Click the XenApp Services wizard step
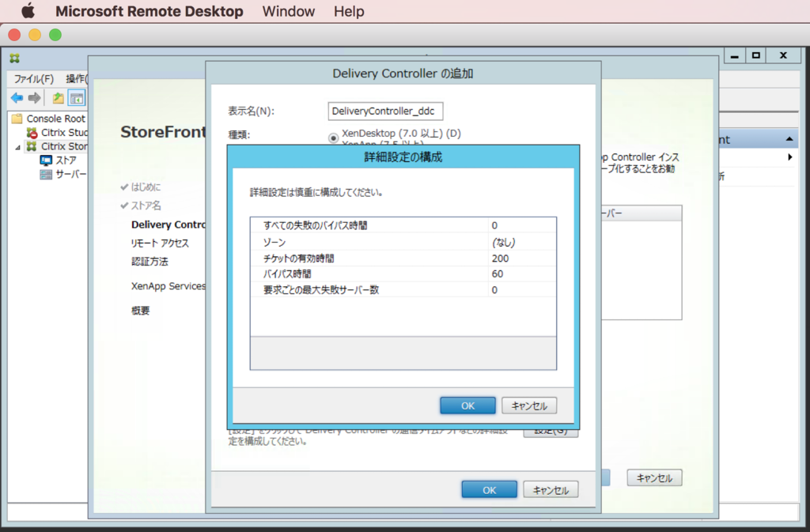 pos(168,286)
